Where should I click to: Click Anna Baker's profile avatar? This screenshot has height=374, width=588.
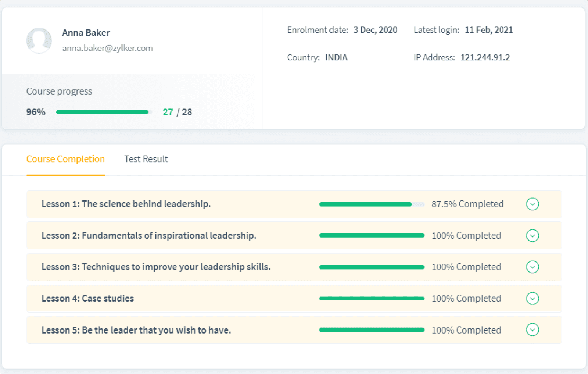pyautogui.click(x=39, y=40)
